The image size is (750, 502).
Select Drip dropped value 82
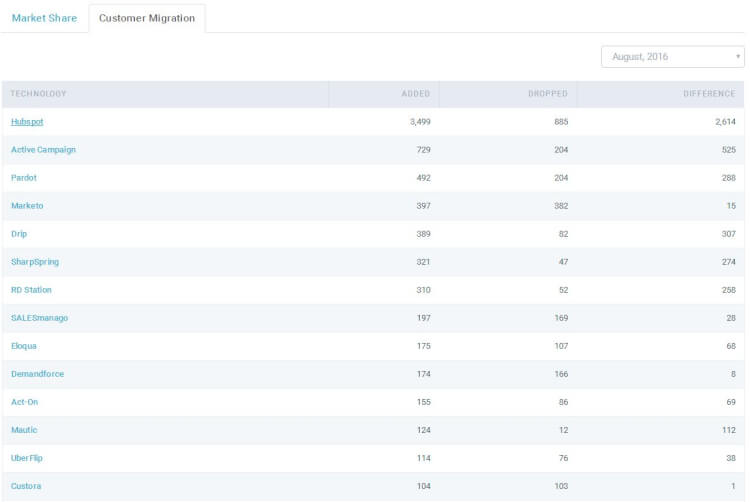[x=563, y=234]
